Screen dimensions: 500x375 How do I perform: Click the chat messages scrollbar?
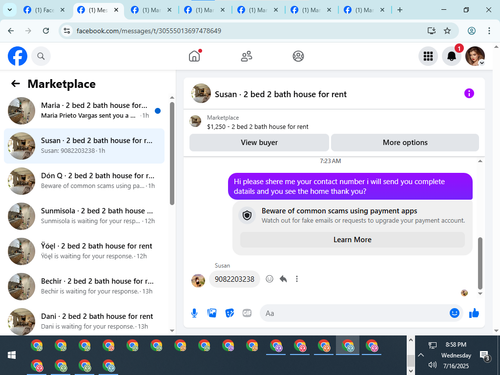(480, 263)
